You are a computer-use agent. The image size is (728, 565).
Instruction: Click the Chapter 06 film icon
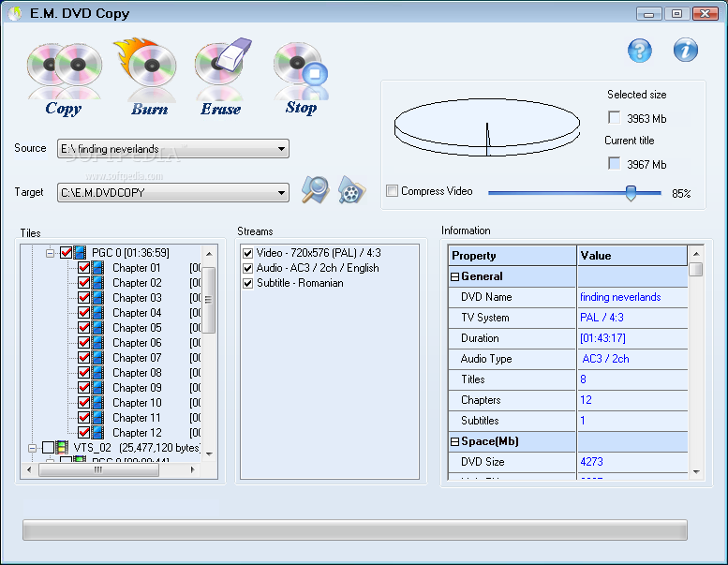(x=97, y=343)
